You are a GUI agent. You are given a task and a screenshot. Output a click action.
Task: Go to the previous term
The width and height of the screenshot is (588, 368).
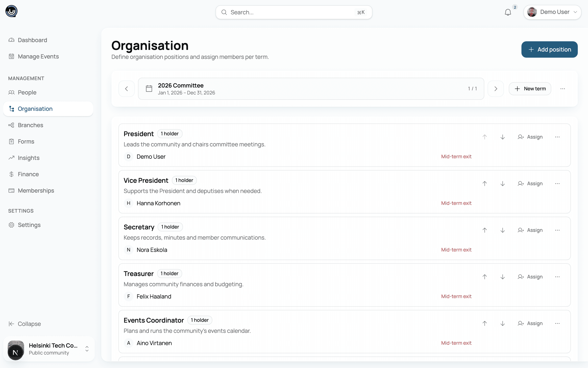pos(126,89)
